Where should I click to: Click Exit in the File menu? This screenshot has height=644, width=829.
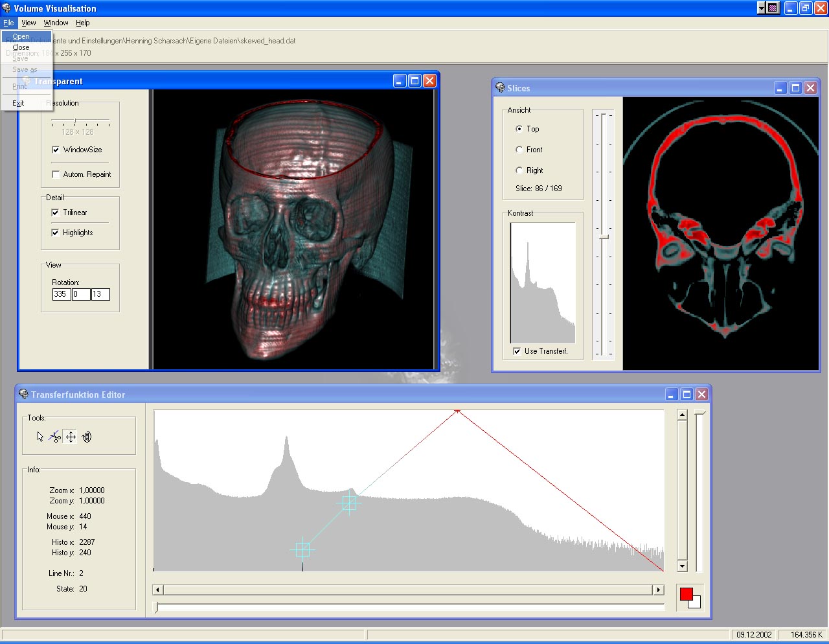[x=18, y=103]
